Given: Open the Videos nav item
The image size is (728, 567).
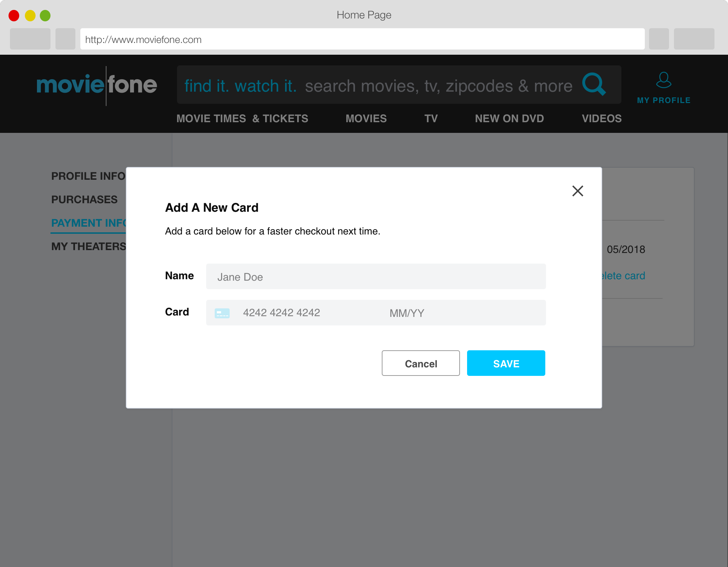Looking at the screenshot, I should point(601,119).
